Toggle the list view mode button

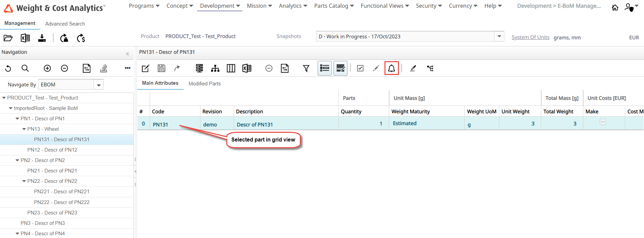click(x=324, y=68)
